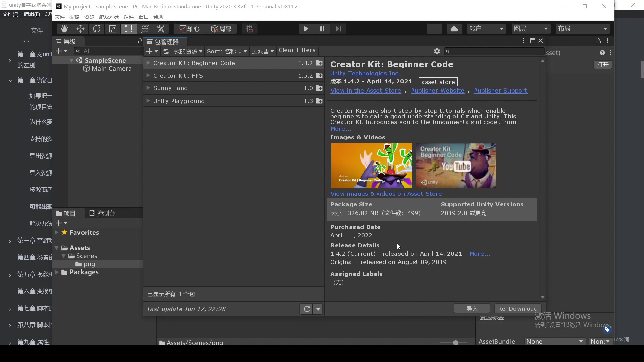
Task: Open the 窗口 menu
Action: click(x=143, y=17)
